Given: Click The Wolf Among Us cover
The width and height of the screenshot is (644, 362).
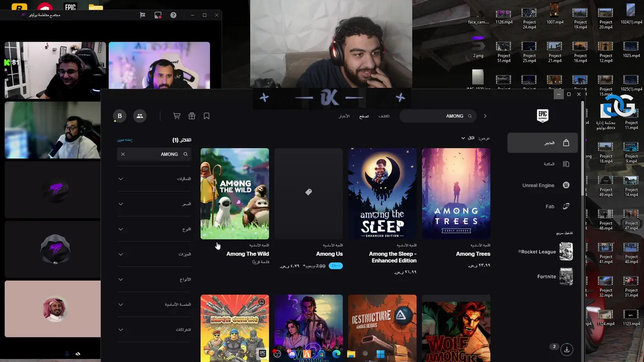Looking at the screenshot, I should (456, 328).
